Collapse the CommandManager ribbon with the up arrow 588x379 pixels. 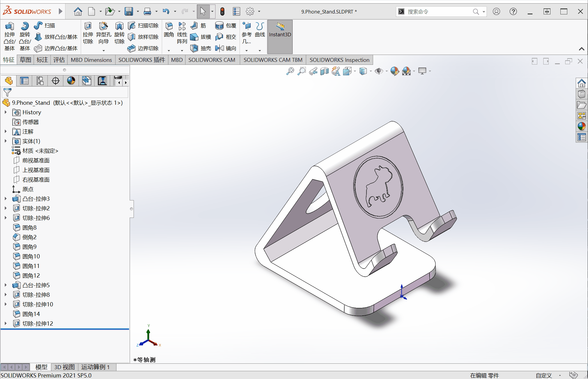[x=581, y=49]
